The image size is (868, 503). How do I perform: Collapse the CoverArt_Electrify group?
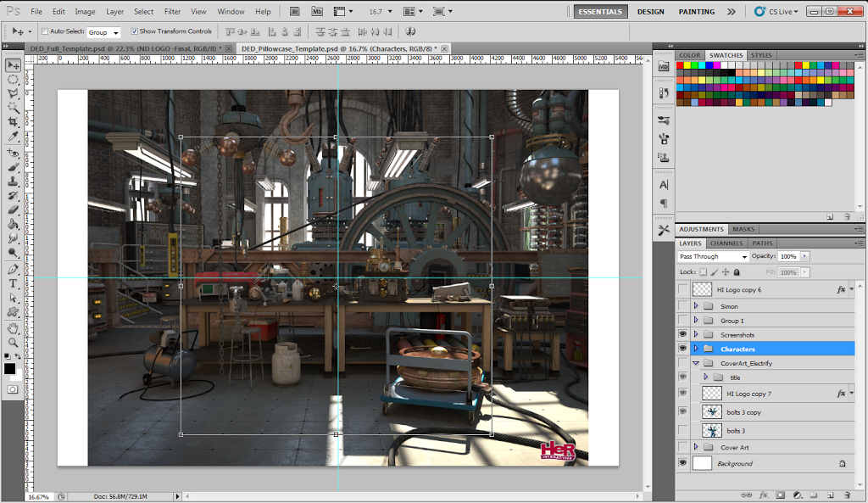[696, 363]
